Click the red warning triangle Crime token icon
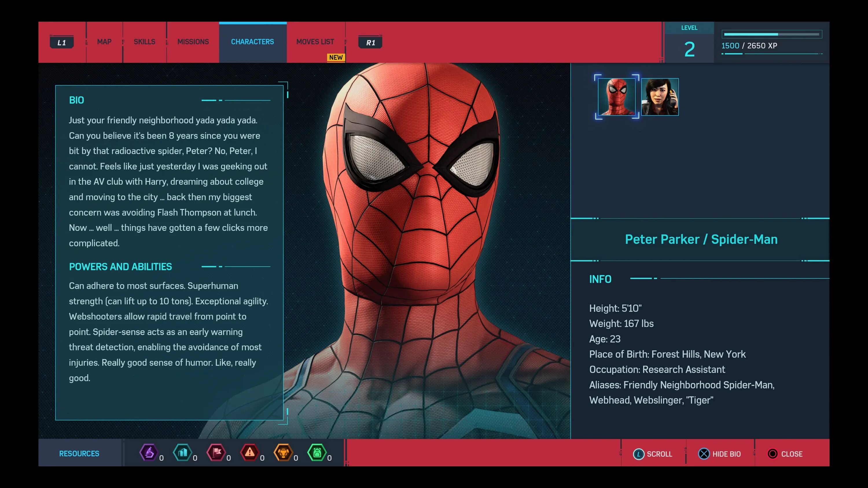The height and width of the screenshot is (488, 868). tap(250, 452)
